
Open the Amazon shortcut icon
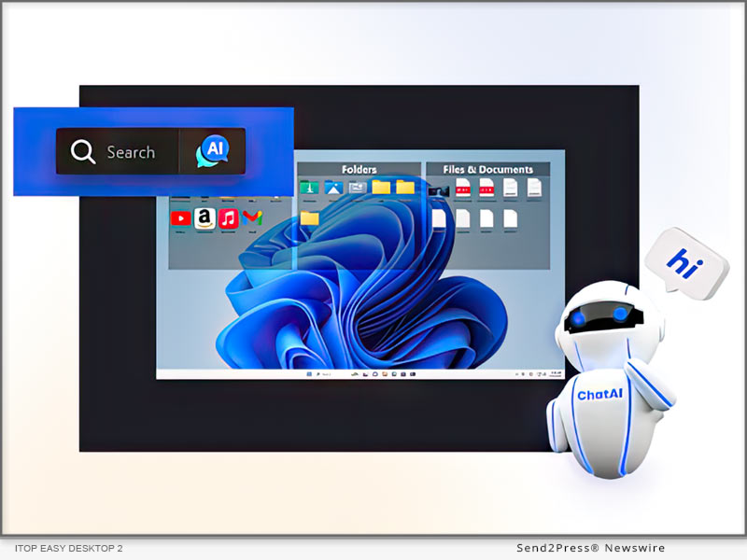coord(204,218)
